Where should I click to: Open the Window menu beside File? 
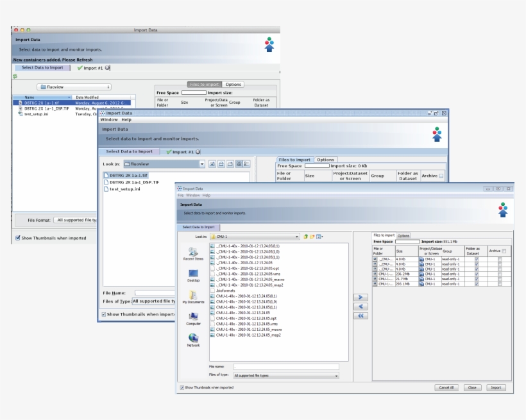tap(193, 195)
